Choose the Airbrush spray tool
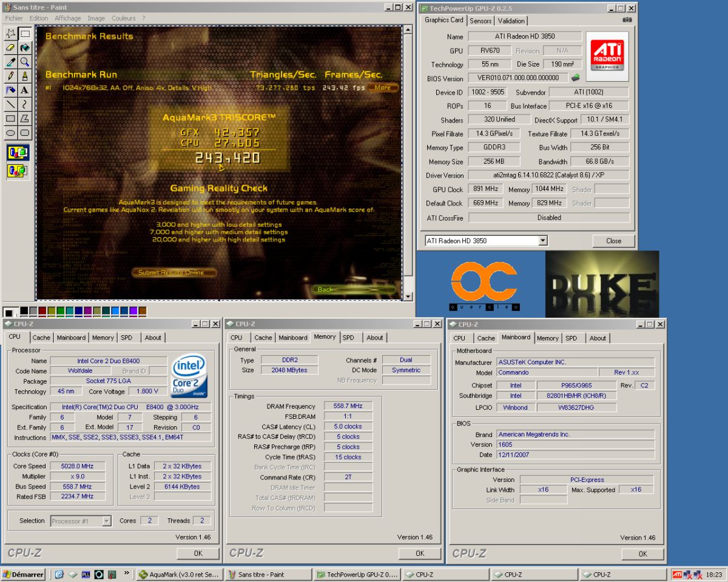Screen dimensions: 728x582 pos(11,90)
